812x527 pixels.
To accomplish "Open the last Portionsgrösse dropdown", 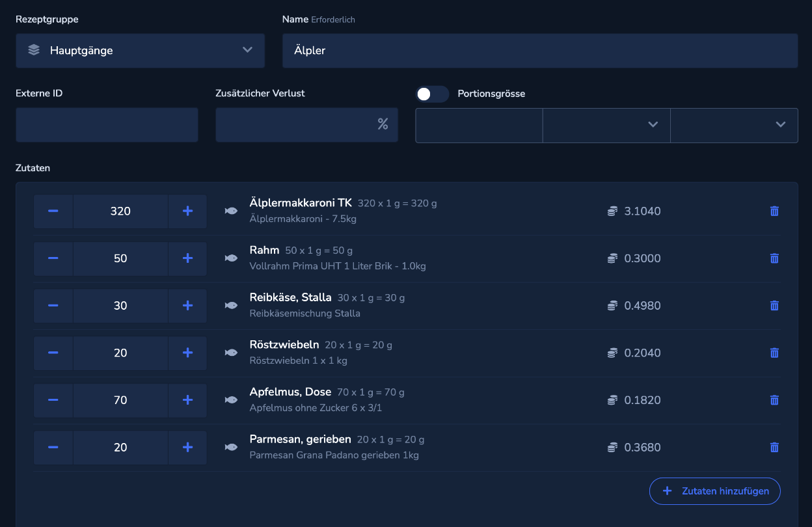I will [734, 125].
